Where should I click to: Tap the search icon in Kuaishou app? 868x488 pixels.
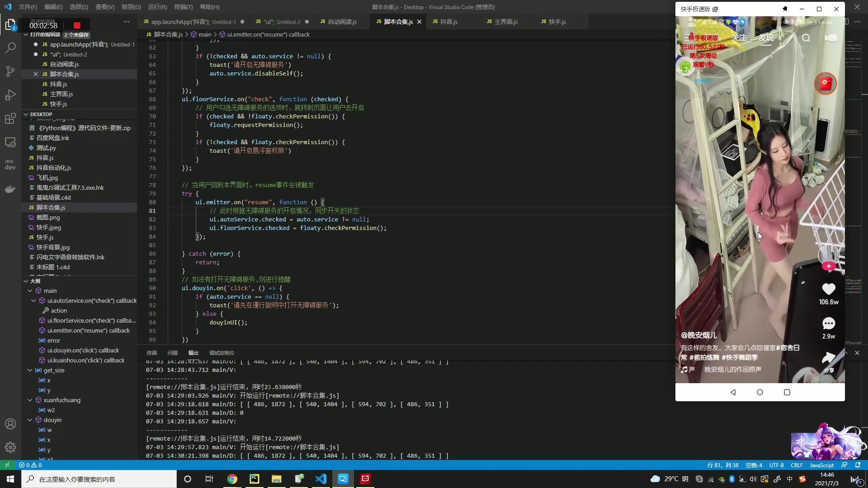(x=806, y=38)
